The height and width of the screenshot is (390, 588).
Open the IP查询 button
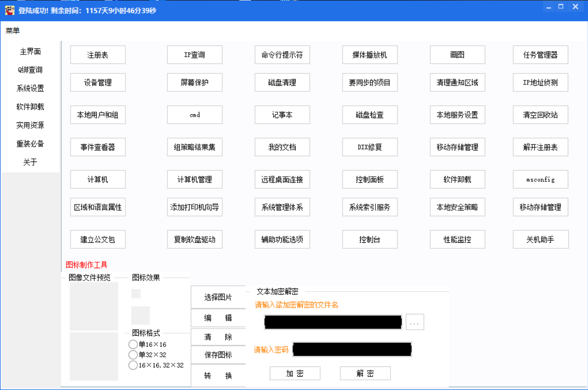(x=195, y=55)
